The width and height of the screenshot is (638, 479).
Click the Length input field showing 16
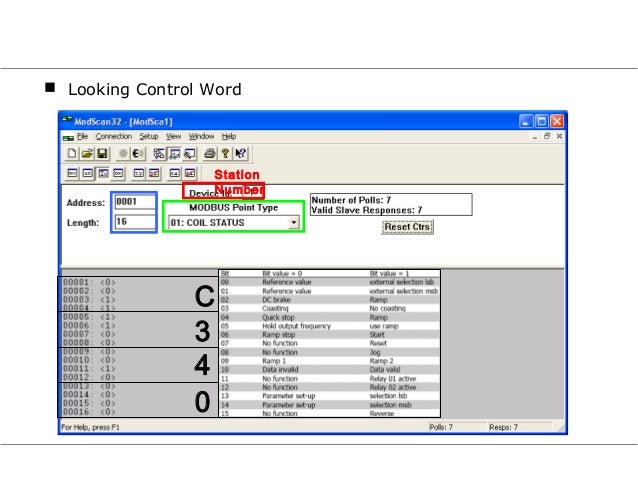135,222
